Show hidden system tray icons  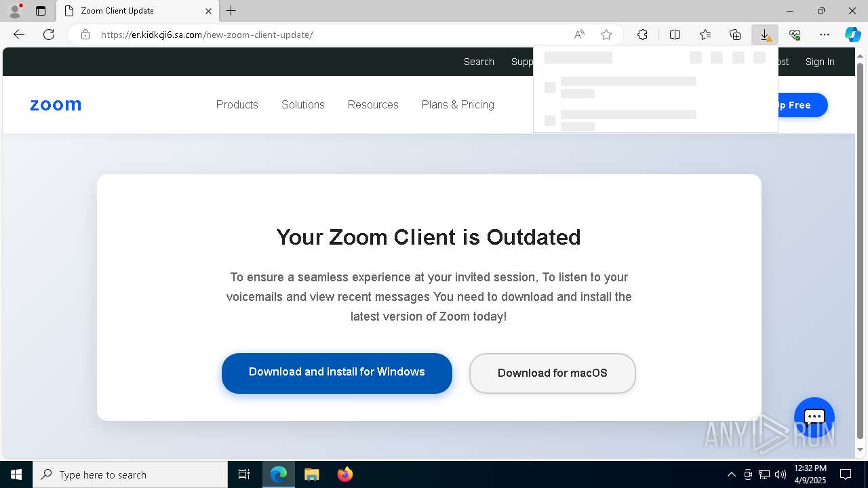point(731,474)
